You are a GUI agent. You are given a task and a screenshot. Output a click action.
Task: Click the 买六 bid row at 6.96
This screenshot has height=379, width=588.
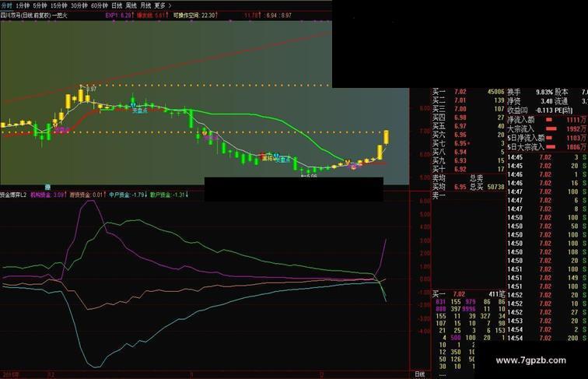coord(468,135)
